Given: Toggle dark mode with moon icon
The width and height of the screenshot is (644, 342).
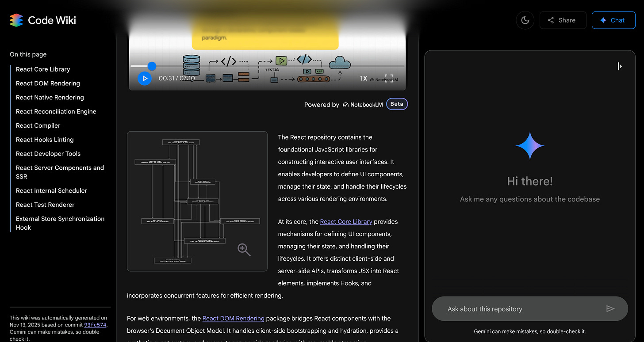Looking at the screenshot, I should [525, 20].
